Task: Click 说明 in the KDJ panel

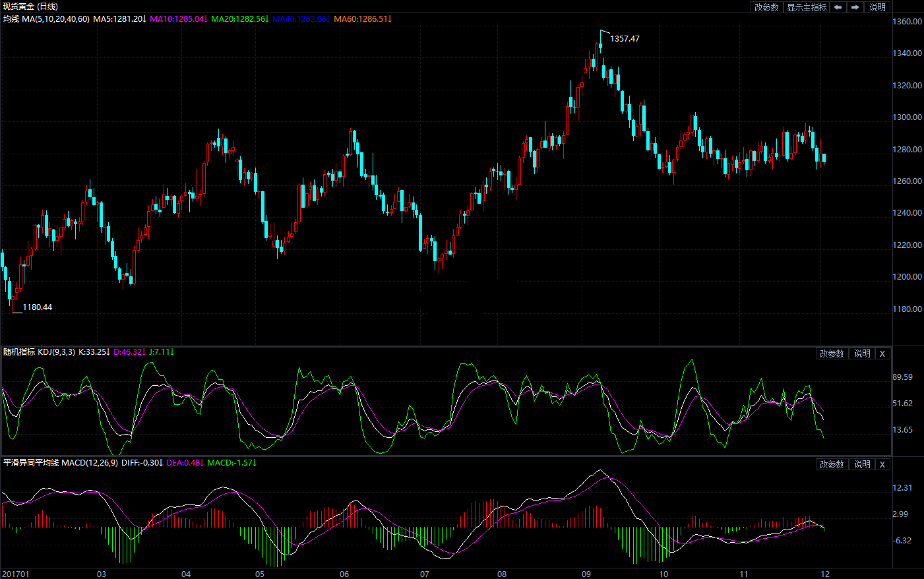Action: (862, 354)
